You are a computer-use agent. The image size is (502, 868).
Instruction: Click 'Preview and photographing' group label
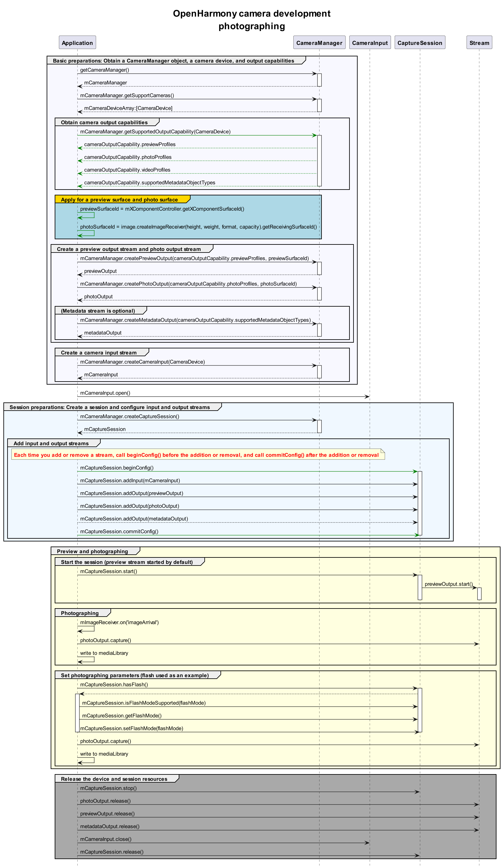pos(92,551)
